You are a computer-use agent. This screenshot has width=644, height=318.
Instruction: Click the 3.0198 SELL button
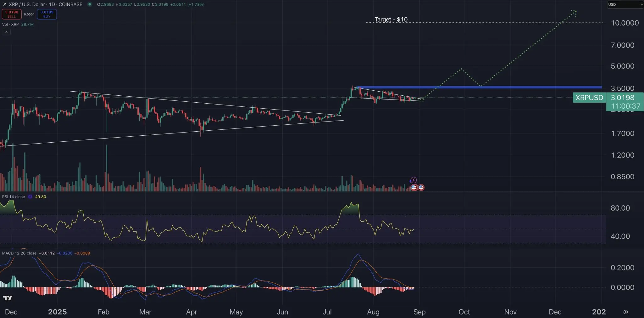12,14
